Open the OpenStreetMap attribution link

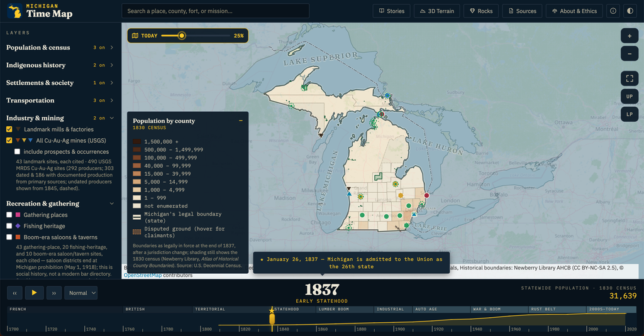(143, 275)
